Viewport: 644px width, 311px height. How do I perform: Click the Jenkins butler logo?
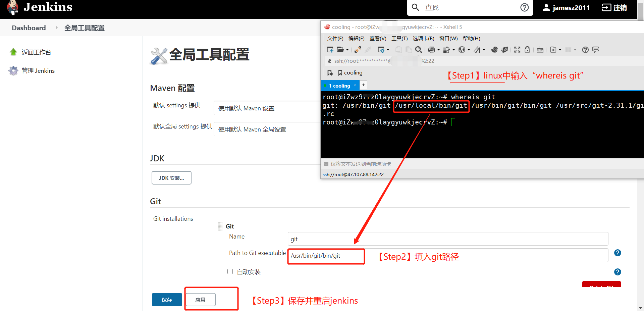point(13,7)
